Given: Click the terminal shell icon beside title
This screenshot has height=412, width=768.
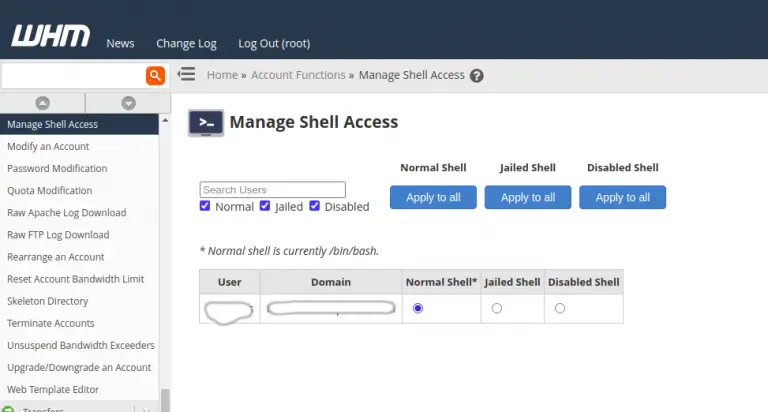Looking at the screenshot, I should (206, 123).
